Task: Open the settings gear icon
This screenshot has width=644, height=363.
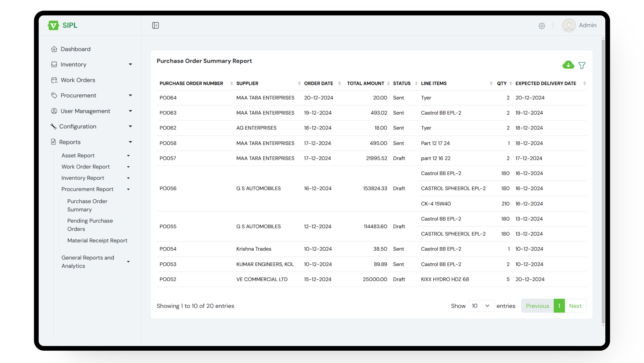Action: 542,26
